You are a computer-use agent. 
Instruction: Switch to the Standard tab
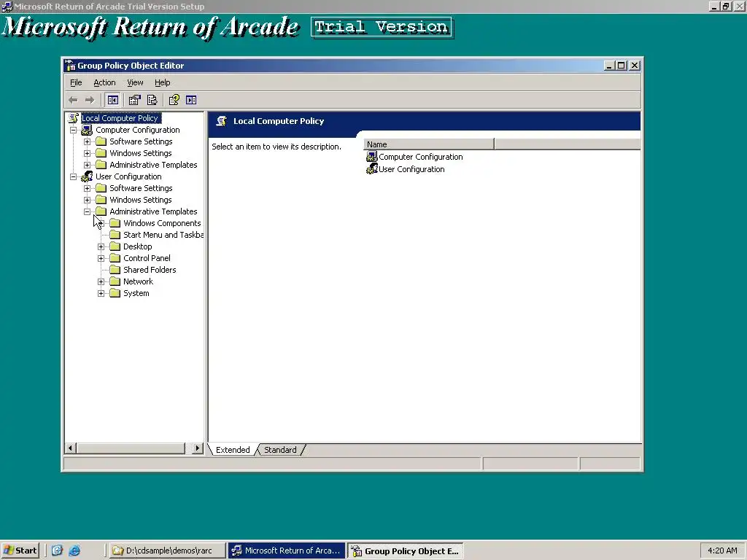(280, 449)
